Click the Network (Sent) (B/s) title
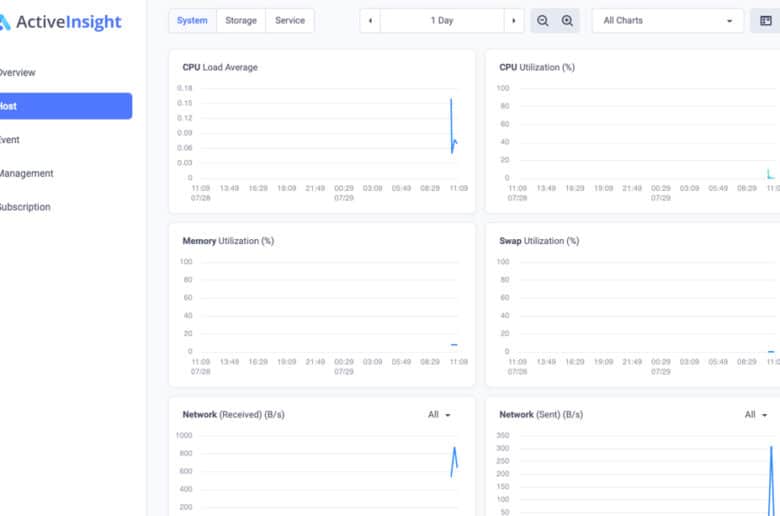The width and height of the screenshot is (780, 516). coord(541,414)
